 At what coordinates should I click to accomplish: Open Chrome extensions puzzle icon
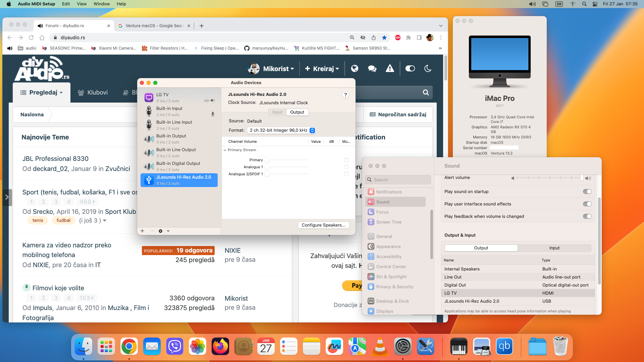coord(408,38)
